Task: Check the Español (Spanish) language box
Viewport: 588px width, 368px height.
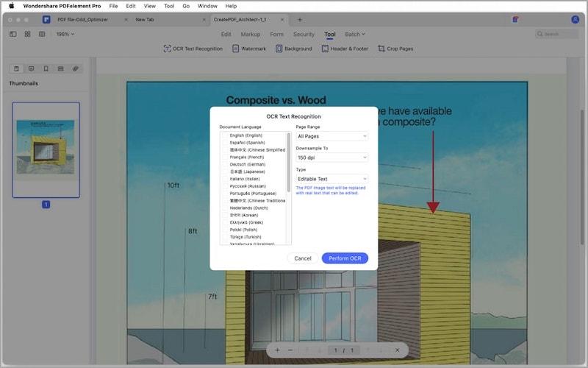Action: [225, 143]
